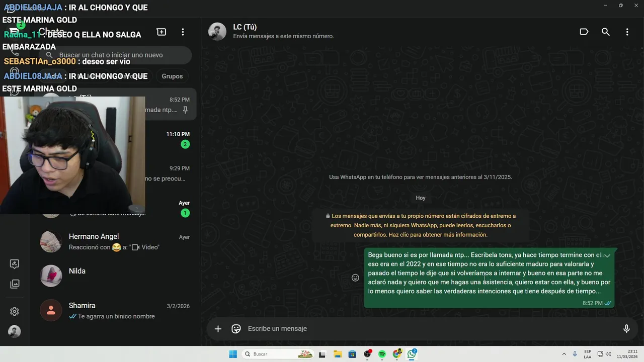Filter chats by Grupos

point(172,76)
